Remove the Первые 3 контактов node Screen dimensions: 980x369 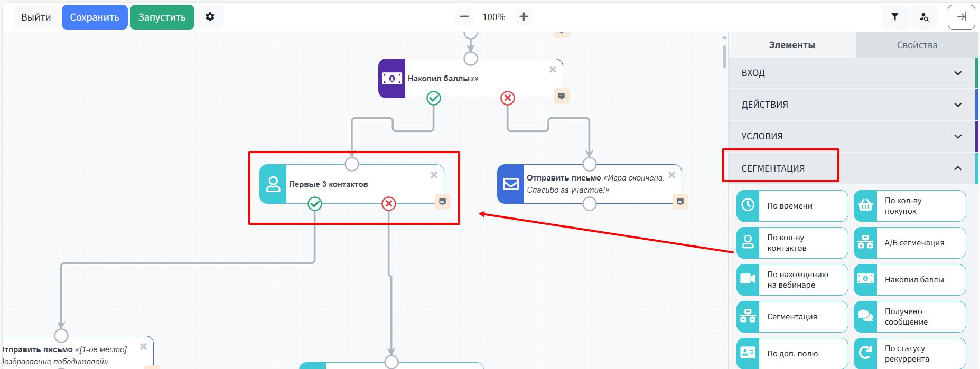[x=434, y=175]
